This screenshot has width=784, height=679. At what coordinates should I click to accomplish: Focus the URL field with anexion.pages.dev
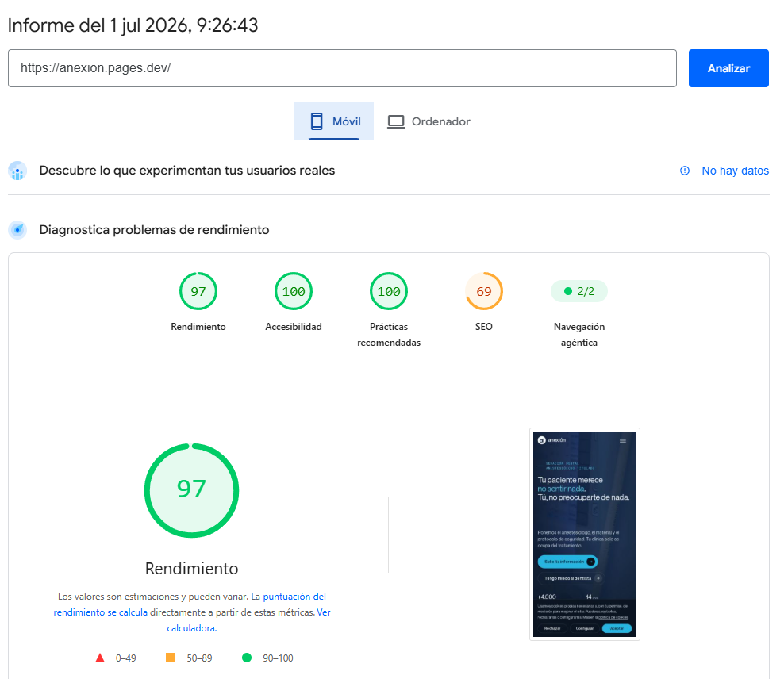point(342,68)
